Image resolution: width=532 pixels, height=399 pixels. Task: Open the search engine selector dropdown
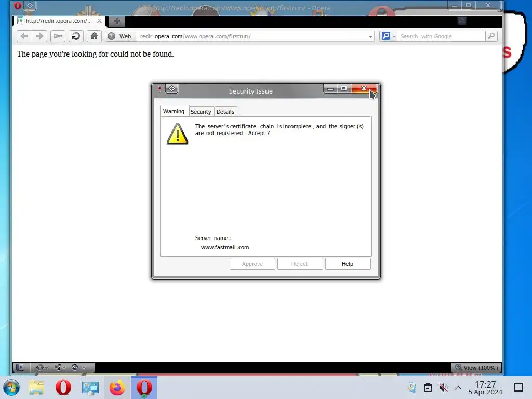(389, 36)
